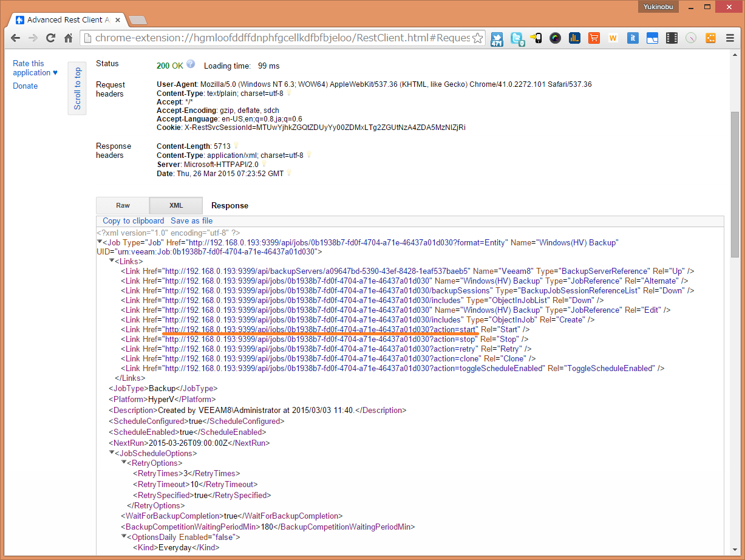
Task: Click the backupSessions link URL
Action: (328, 290)
